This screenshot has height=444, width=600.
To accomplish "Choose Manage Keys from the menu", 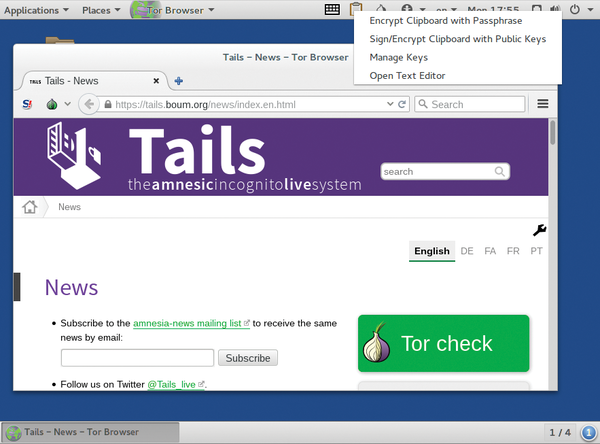I will pyautogui.click(x=398, y=57).
